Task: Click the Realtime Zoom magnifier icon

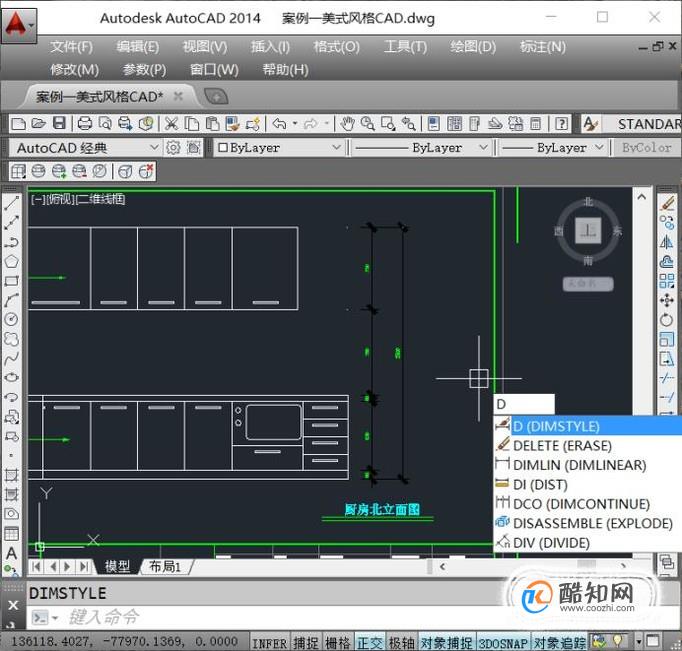Action: (x=368, y=124)
